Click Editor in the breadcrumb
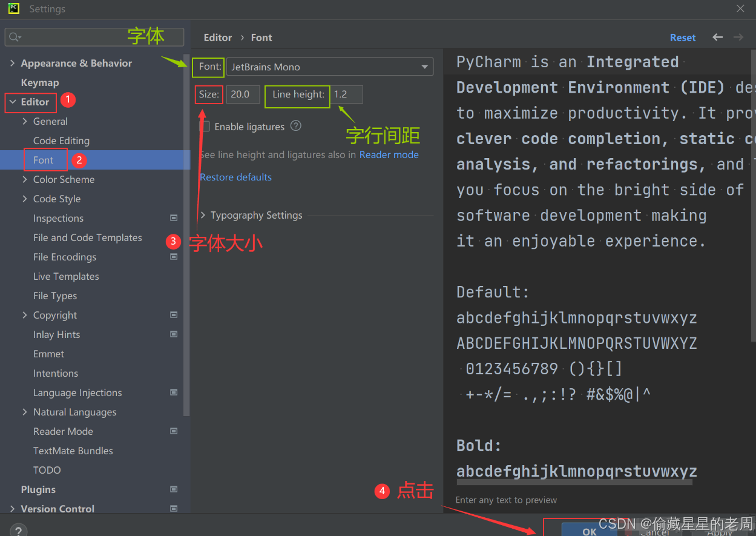 [x=218, y=38]
